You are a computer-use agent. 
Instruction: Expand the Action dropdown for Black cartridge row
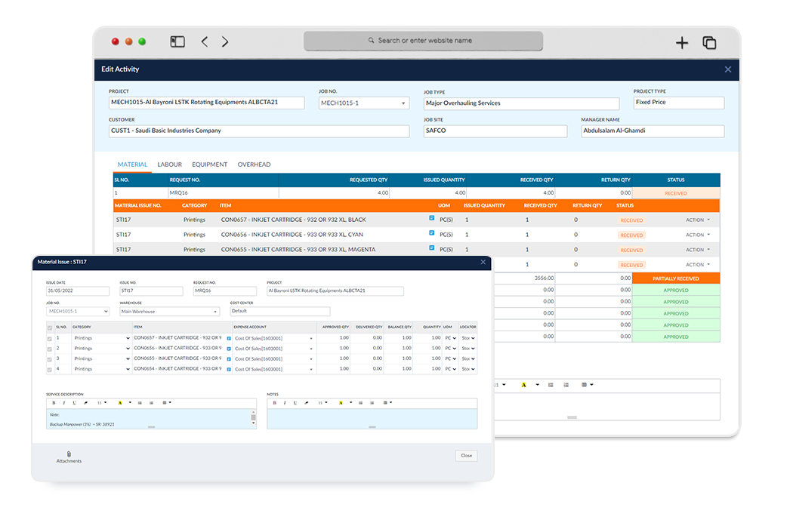698,220
